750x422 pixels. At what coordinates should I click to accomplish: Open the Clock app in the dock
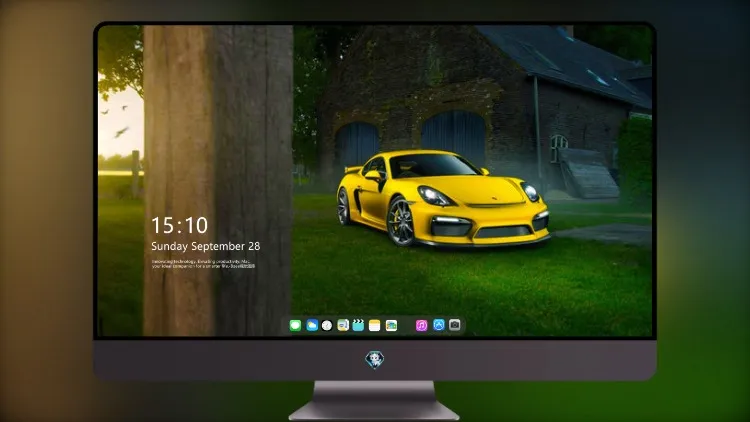[327, 325]
